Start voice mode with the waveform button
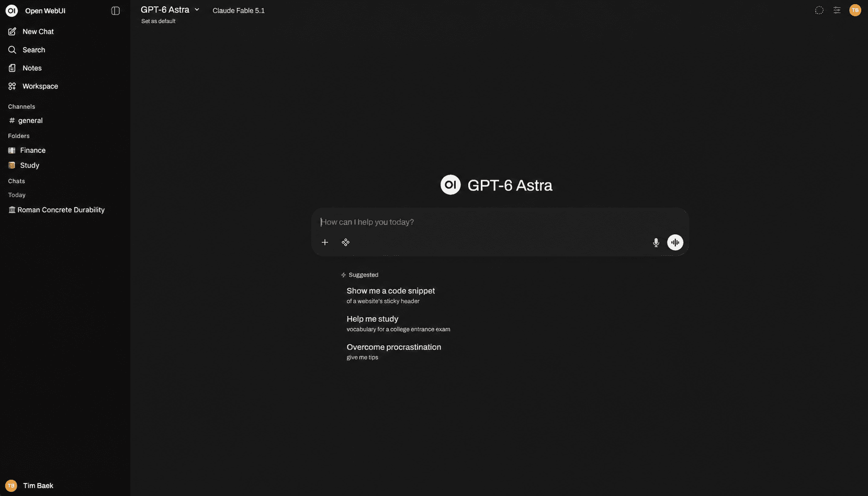This screenshot has height=496, width=868. [x=675, y=242]
